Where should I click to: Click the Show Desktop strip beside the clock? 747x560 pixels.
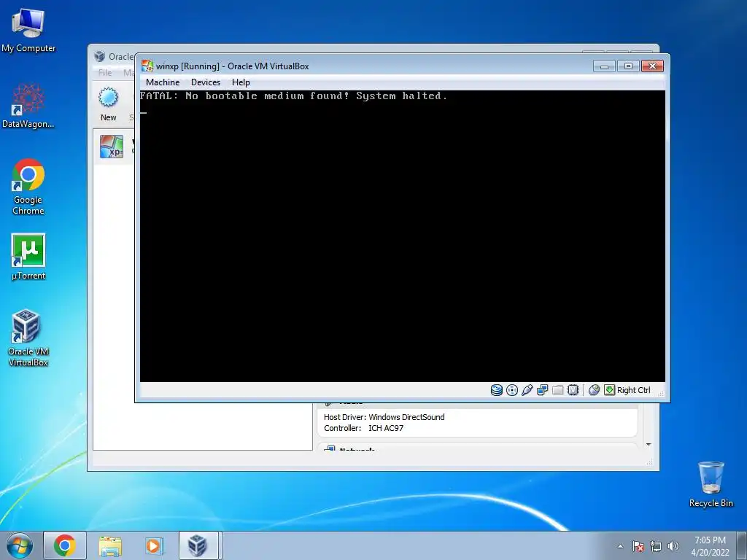(x=742, y=545)
